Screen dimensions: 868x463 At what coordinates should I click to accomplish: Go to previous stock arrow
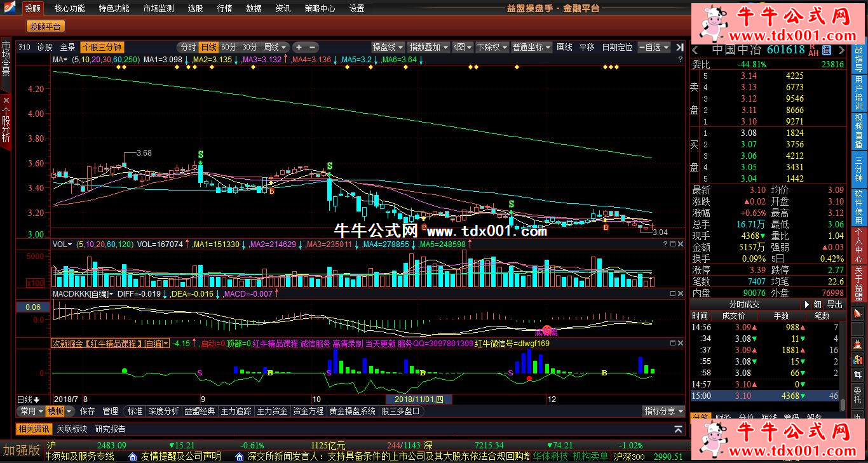pyautogui.click(x=695, y=50)
